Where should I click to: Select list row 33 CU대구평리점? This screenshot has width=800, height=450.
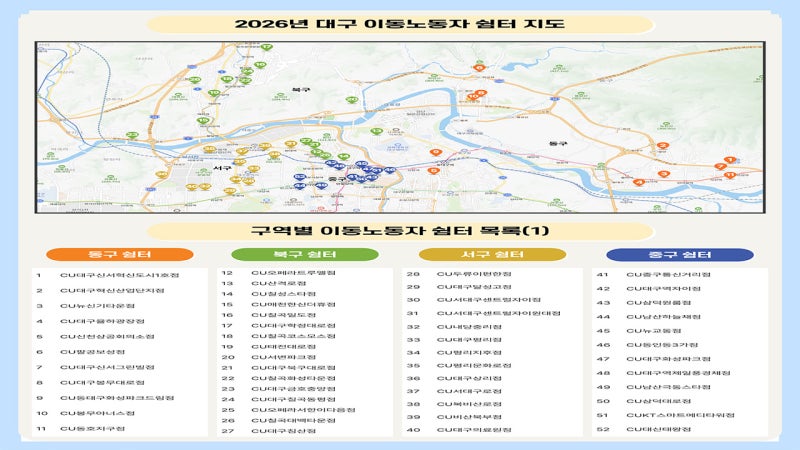point(454,339)
